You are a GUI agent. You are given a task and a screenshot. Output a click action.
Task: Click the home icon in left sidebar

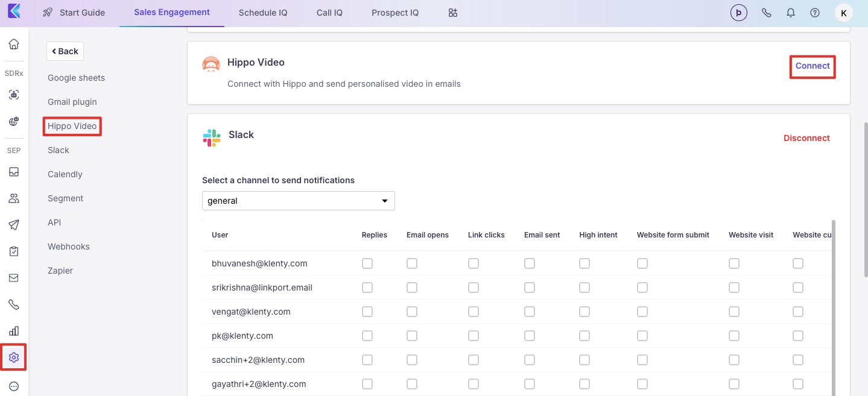click(14, 44)
